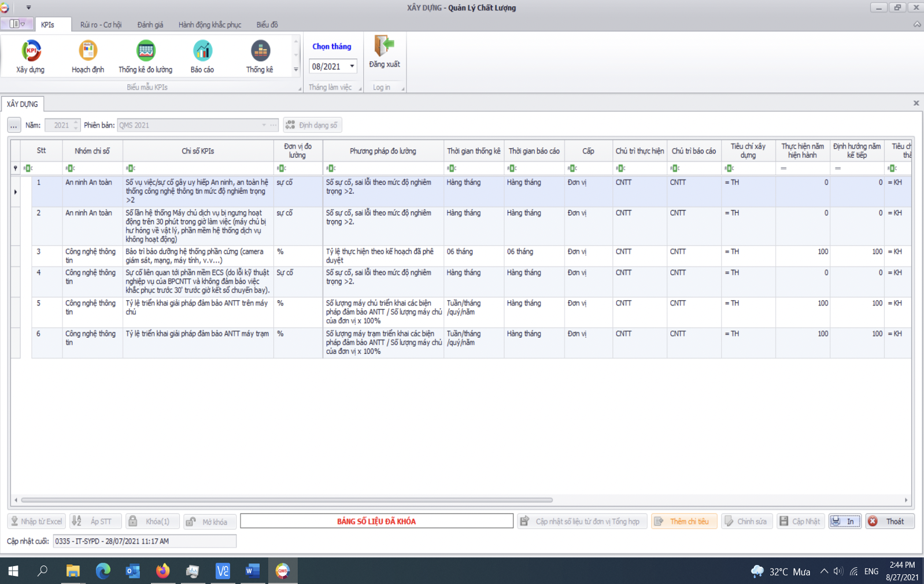Open Tháng làm việc group launcher
This screenshot has height=584, width=924.
click(x=360, y=88)
